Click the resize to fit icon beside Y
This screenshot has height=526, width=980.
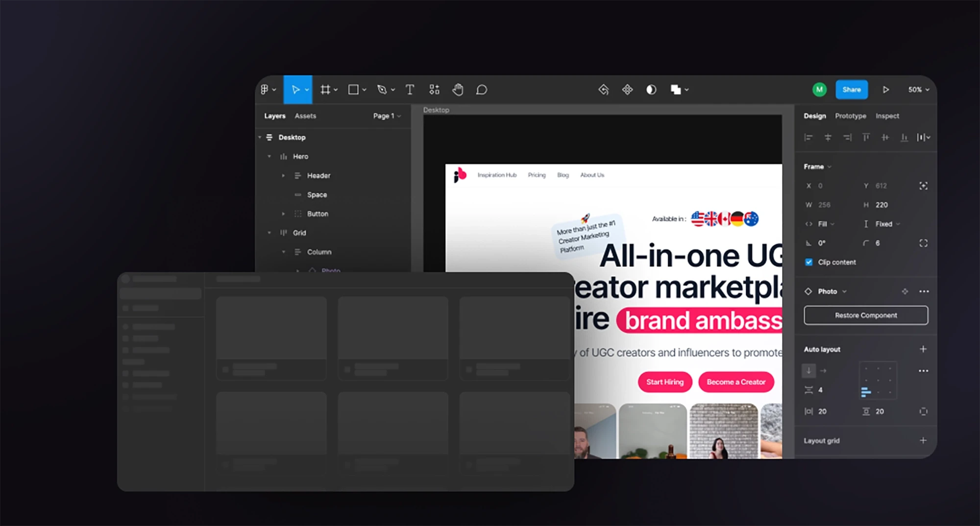click(x=923, y=186)
